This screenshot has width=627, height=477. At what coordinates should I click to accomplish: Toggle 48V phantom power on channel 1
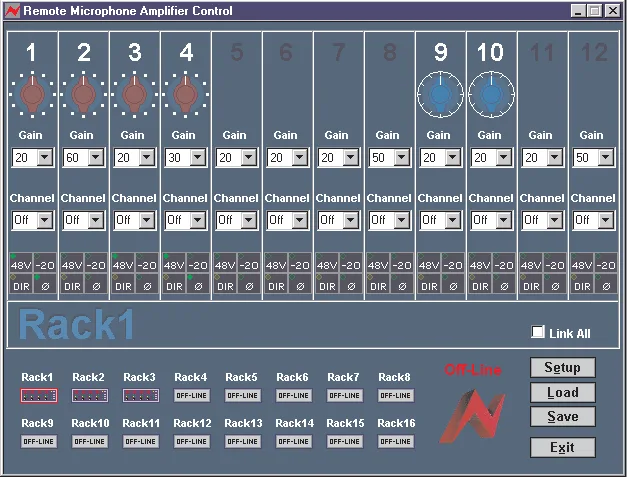coord(21,262)
